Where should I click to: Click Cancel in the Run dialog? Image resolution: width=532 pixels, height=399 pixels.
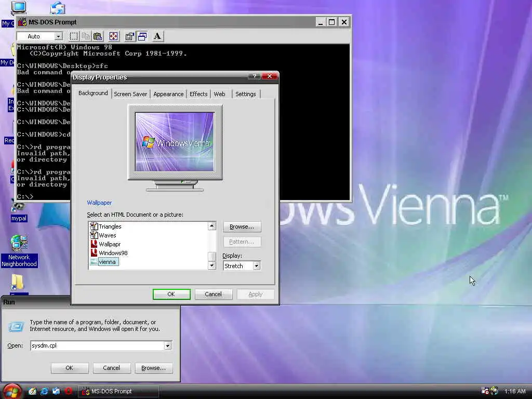click(x=111, y=368)
